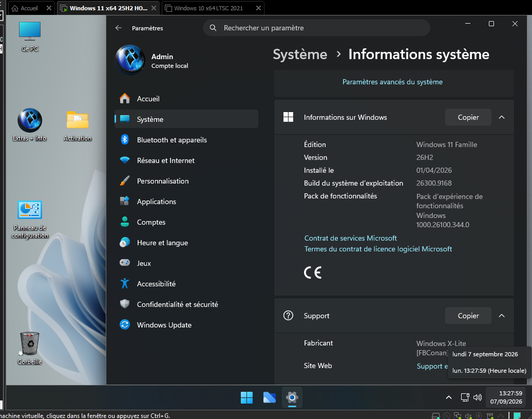Close the Windows 10 x64 LTSC 2021 tab
The height and width of the screenshot is (419, 532).
[x=258, y=8]
